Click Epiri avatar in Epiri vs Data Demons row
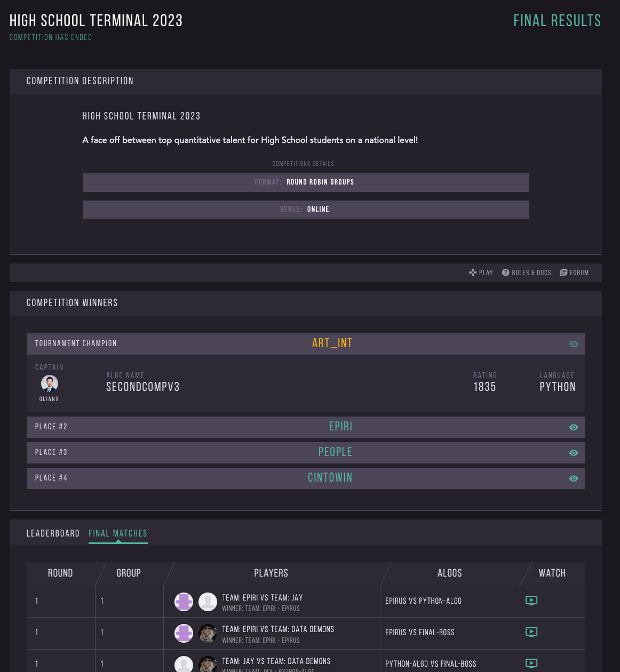620x672 pixels. pos(184,633)
